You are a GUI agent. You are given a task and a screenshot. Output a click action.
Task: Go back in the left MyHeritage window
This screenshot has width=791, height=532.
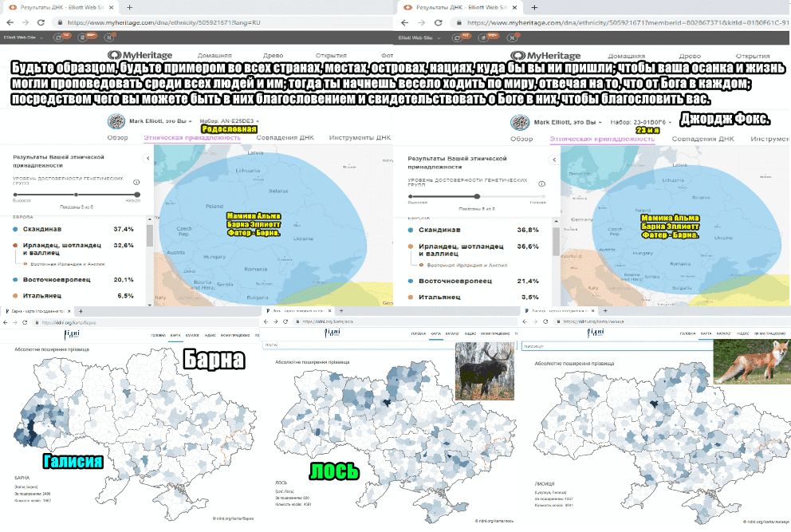pyautogui.click(x=10, y=22)
